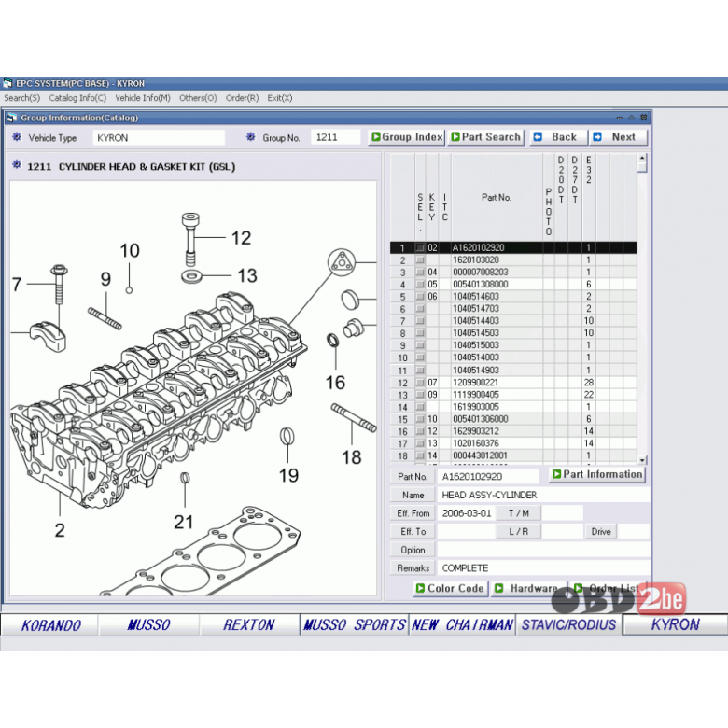
Task: Click the gear icon beside Group No.
Action: tap(251, 137)
